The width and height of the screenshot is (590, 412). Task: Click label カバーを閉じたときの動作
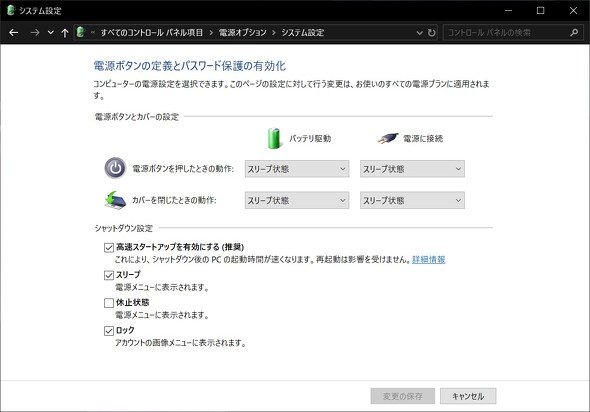click(174, 200)
